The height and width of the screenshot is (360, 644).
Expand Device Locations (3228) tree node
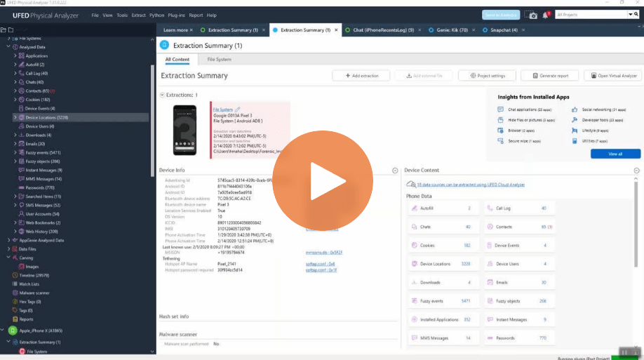click(15, 117)
